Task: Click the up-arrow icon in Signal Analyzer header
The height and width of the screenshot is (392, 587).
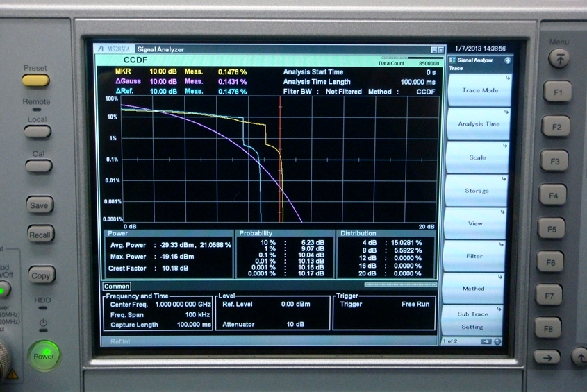Action: click(x=508, y=60)
